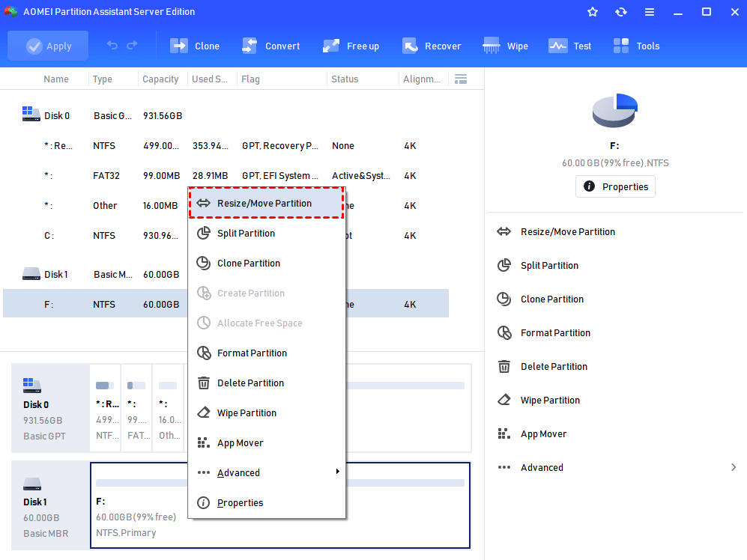Click Resize/Move Partition in right sidebar
The width and height of the screenshot is (747, 560).
(x=567, y=232)
